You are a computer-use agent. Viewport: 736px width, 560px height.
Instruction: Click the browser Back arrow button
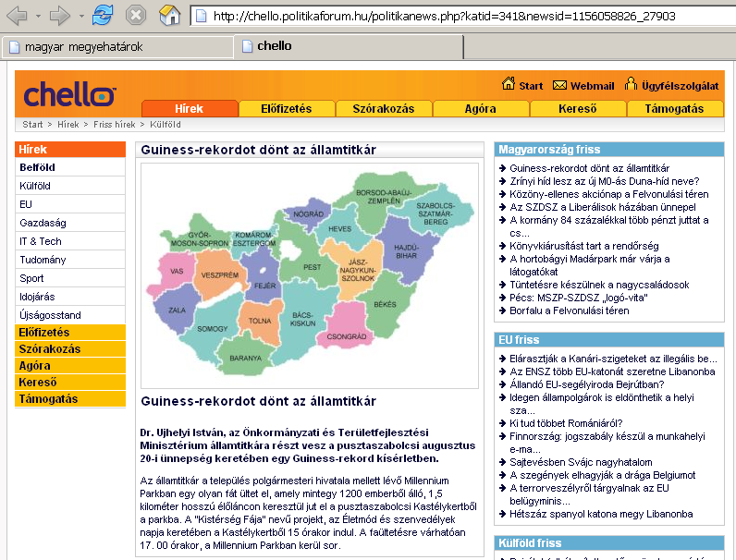coord(18,16)
